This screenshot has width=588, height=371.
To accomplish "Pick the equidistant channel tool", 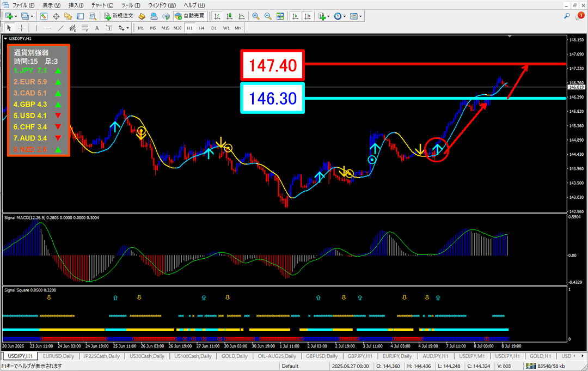I will 73,28.
